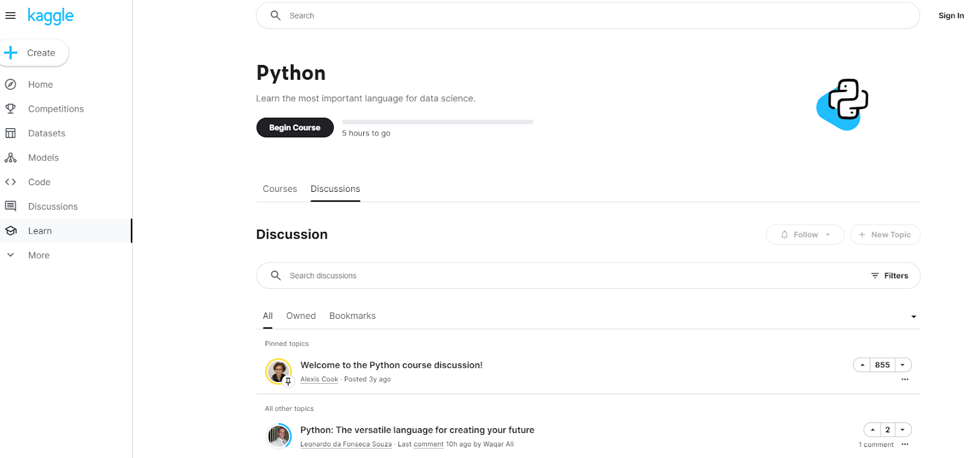Image resolution: width=980 pixels, height=458 pixels.
Task: Click the 855 vote count
Action: (883, 365)
